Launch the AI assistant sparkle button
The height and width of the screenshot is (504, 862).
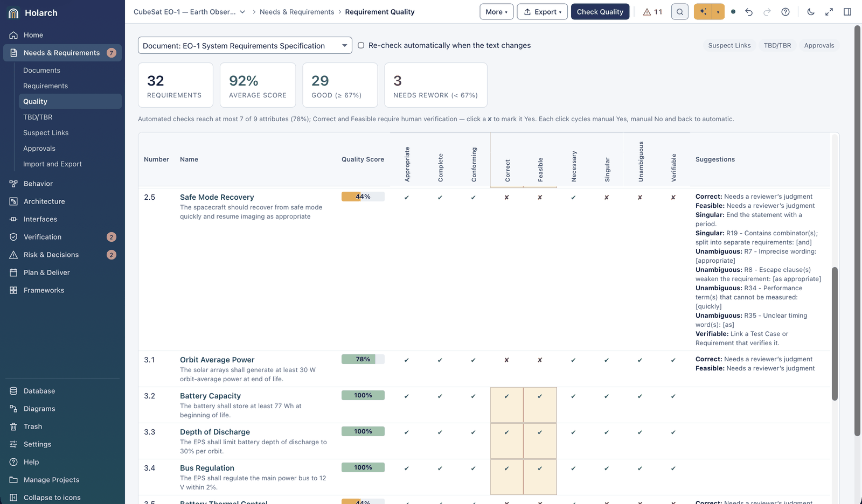(x=703, y=12)
